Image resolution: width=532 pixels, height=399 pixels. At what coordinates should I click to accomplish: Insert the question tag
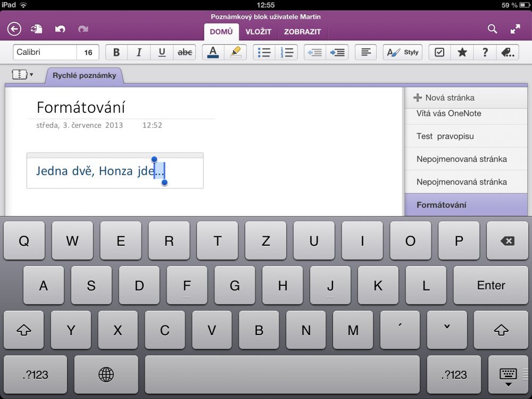(485, 52)
